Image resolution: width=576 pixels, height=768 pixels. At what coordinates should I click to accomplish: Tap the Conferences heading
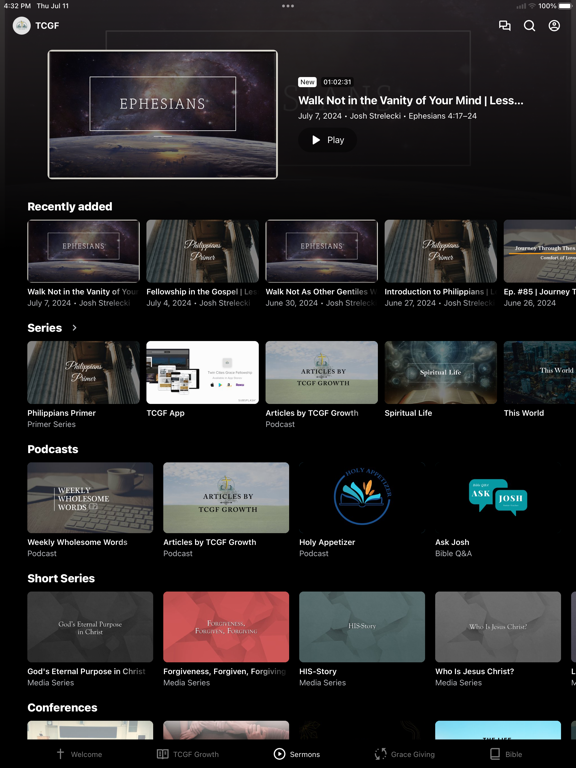point(62,708)
